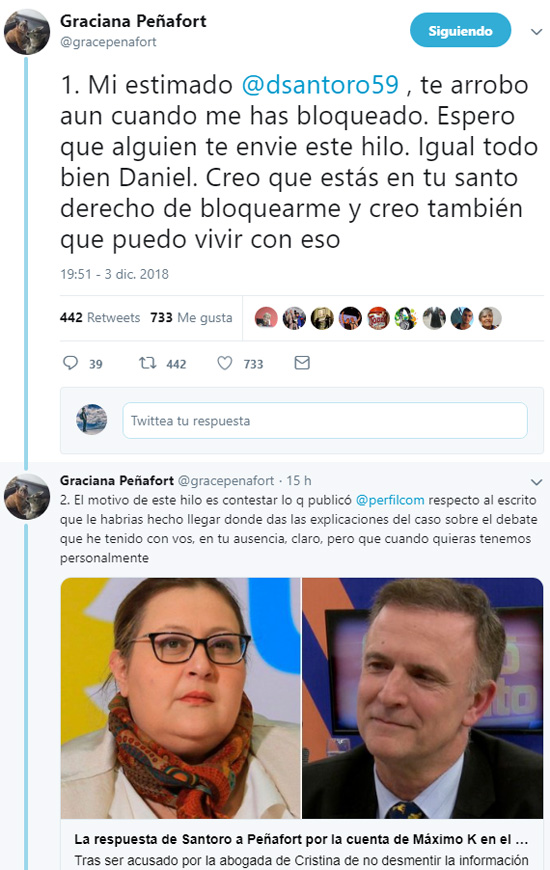Retweet using the retweet arrows icon
The width and height of the screenshot is (550, 870).
coord(148,363)
